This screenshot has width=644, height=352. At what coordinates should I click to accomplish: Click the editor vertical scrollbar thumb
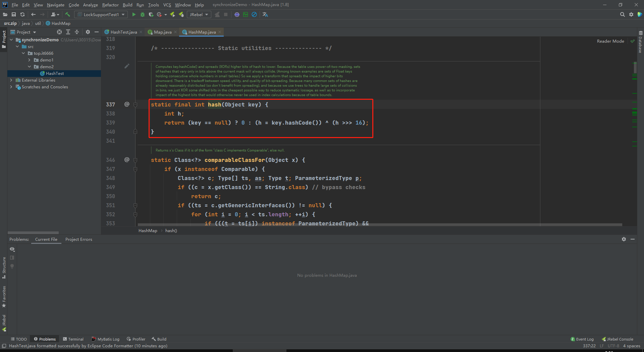tap(635, 68)
